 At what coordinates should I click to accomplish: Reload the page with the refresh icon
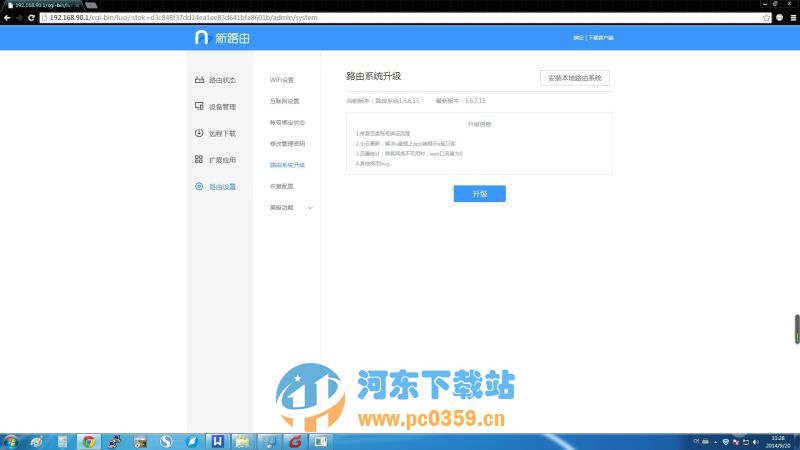tap(31, 17)
